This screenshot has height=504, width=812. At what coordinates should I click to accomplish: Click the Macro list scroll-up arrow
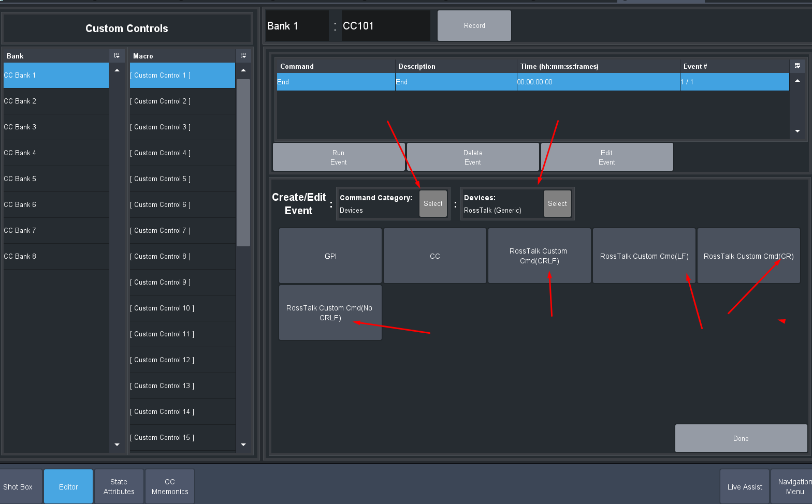click(243, 70)
